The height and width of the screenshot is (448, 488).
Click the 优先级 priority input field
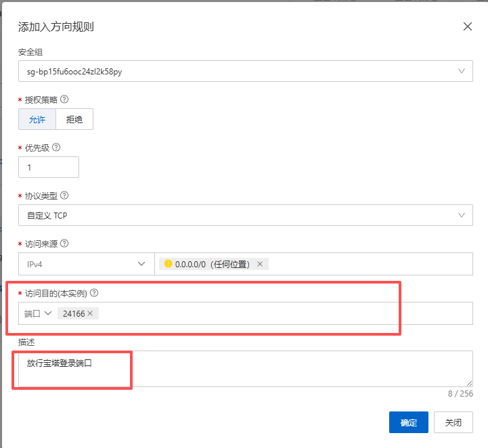(x=49, y=167)
